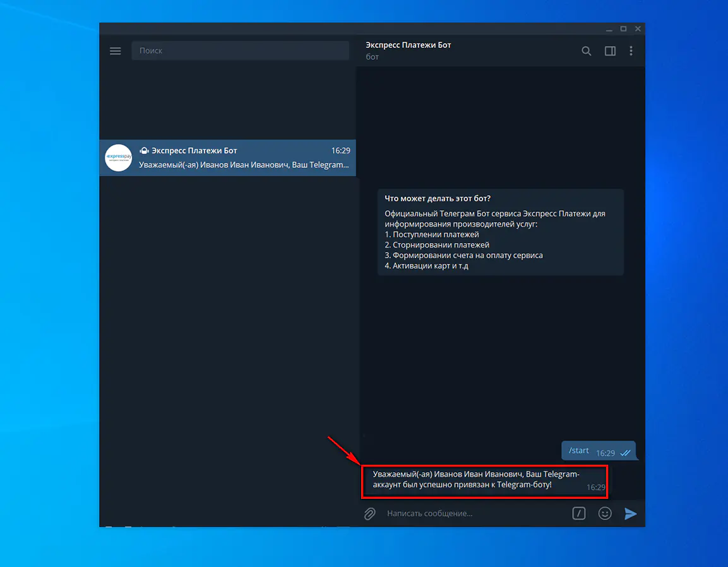Open the main hamburger menu
728x567 pixels.
tap(115, 51)
